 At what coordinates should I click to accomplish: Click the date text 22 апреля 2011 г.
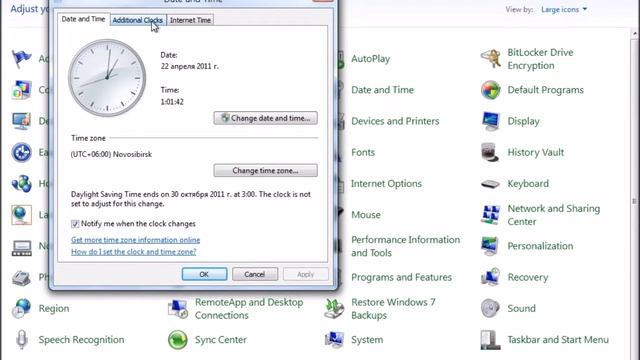pos(189,66)
